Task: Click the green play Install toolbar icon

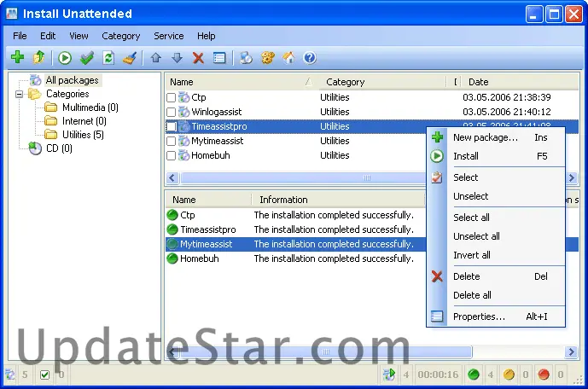Action: (x=65, y=58)
